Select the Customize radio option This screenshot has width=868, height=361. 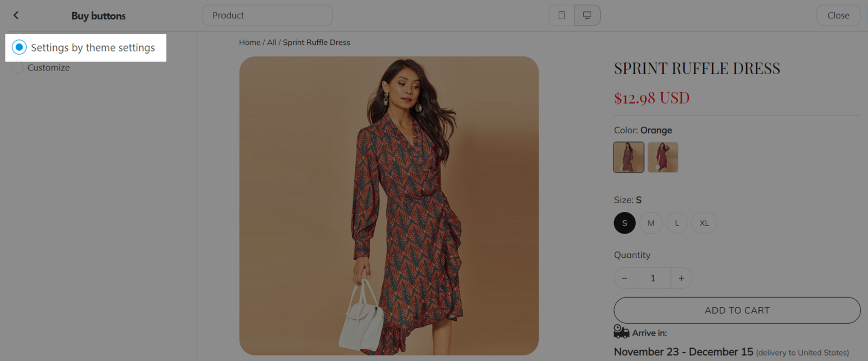coord(17,68)
